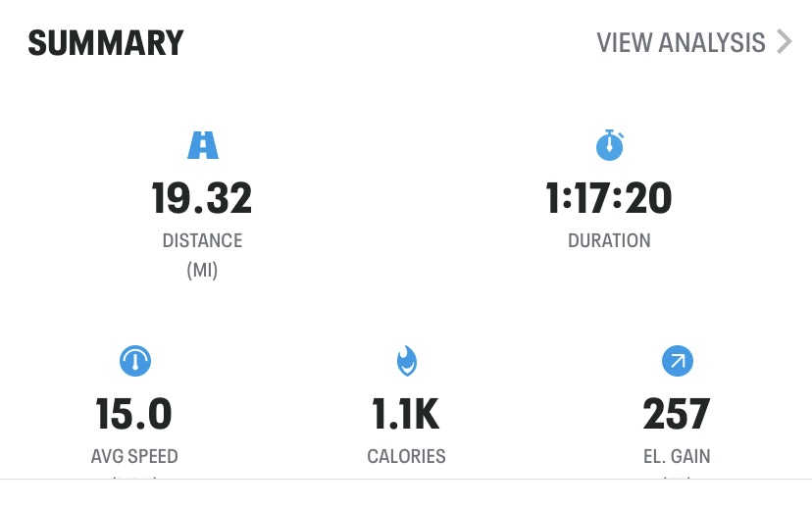Click the DISTANCE label
The image size is (812, 510).
tap(202, 240)
